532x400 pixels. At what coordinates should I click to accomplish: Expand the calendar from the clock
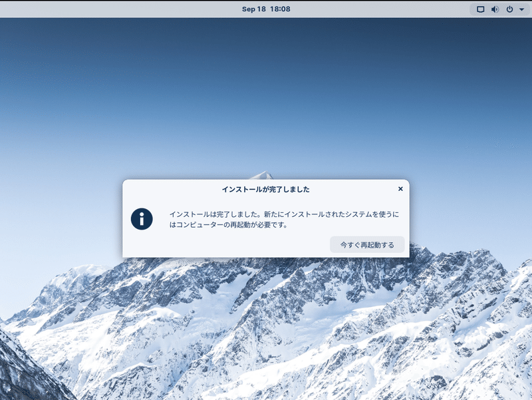(266, 9)
